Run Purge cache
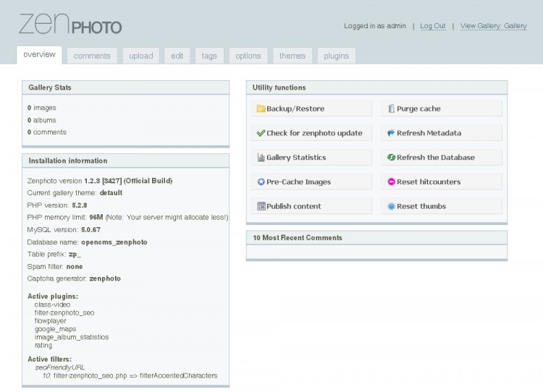The image size is (543, 392). pos(442,108)
